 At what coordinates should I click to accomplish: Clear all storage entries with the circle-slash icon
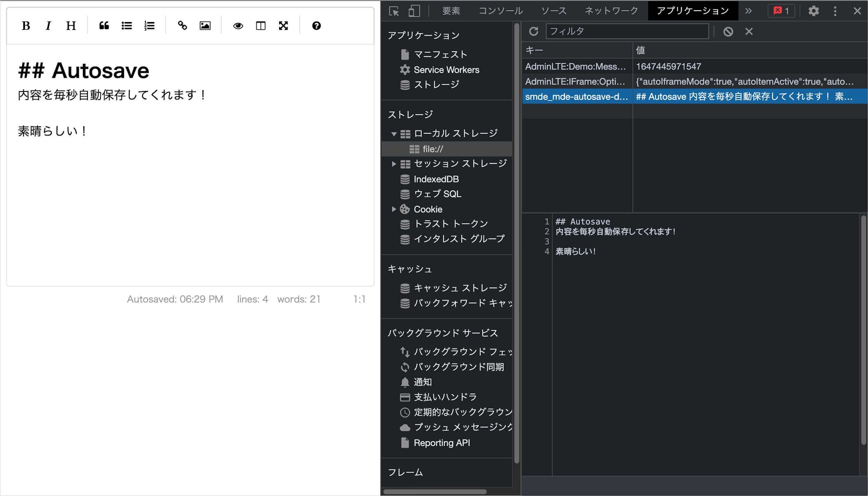[x=728, y=31]
